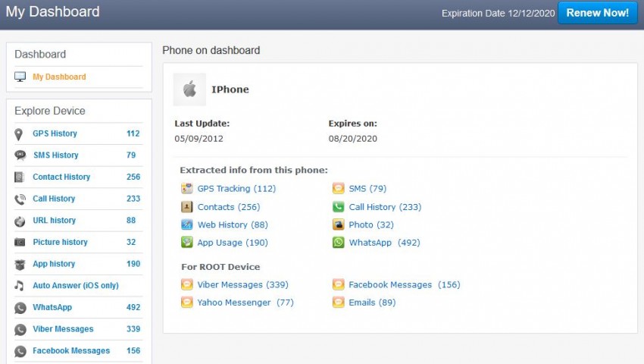Click the Web History Safari icon
The height and width of the screenshot is (364, 644).
pos(187,224)
